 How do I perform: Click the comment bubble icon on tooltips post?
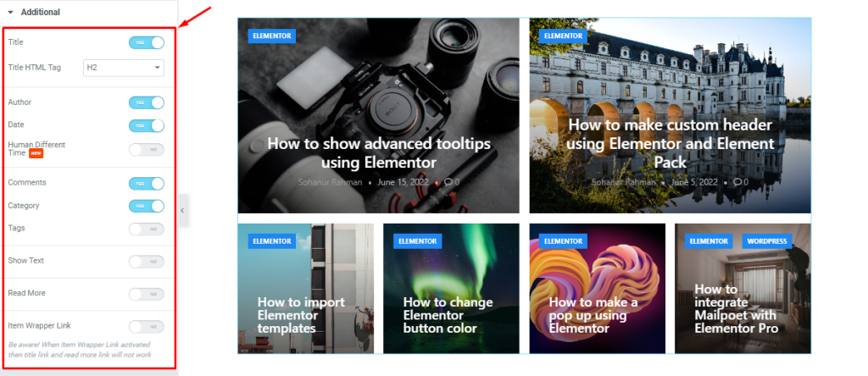pyautogui.click(x=448, y=182)
